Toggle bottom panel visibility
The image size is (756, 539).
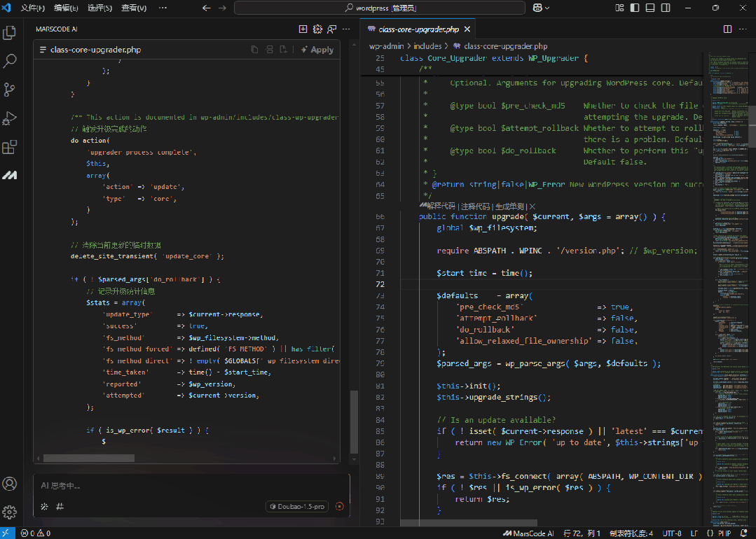(650, 8)
